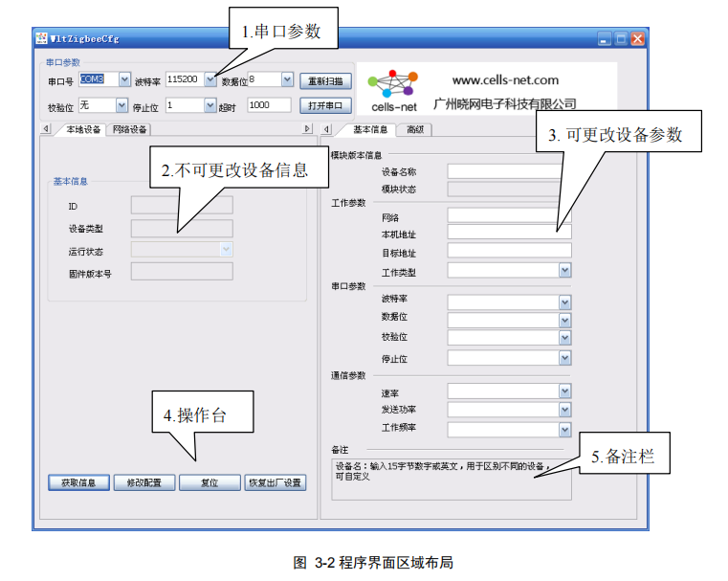Switch to the 本地设备 tab
Viewport: 728px width, 581px height.
[x=83, y=129]
